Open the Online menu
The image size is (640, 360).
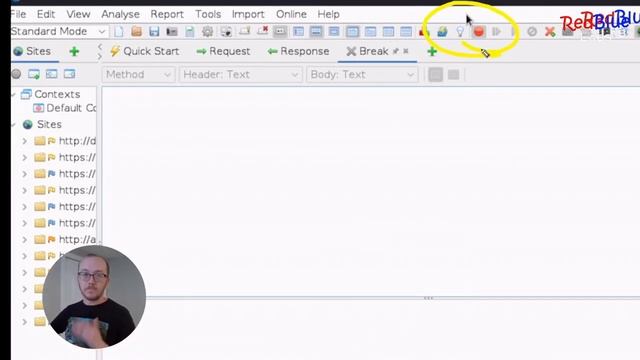pyautogui.click(x=291, y=14)
